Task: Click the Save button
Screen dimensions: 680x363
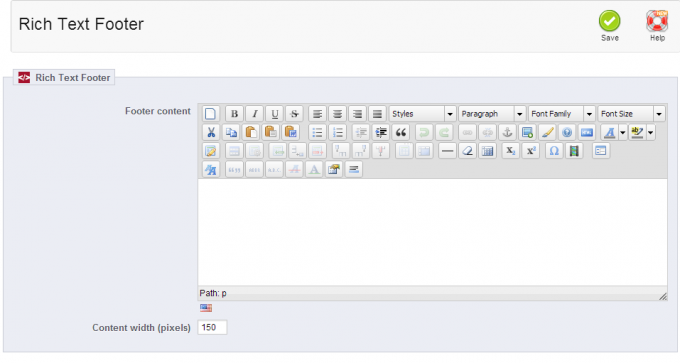Action: 610,26
